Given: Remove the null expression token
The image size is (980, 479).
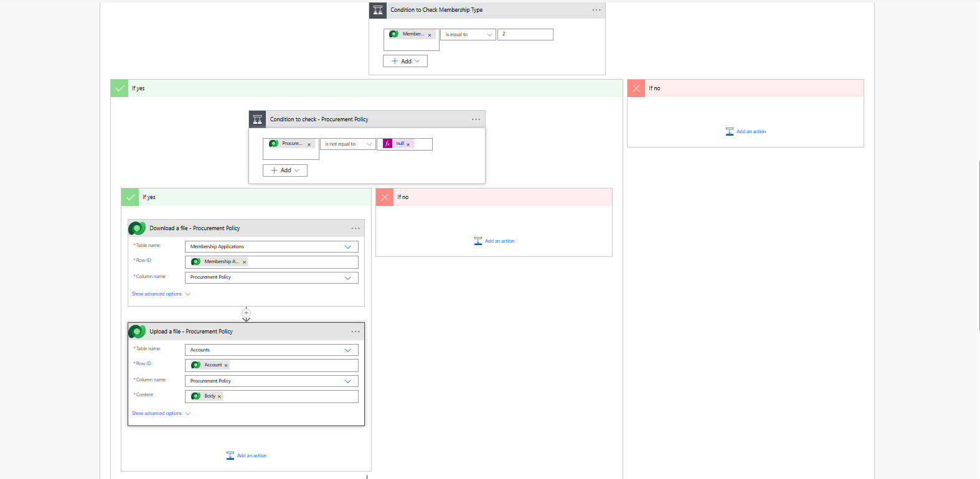Looking at the screenshot, I should (x=408, y=144).
